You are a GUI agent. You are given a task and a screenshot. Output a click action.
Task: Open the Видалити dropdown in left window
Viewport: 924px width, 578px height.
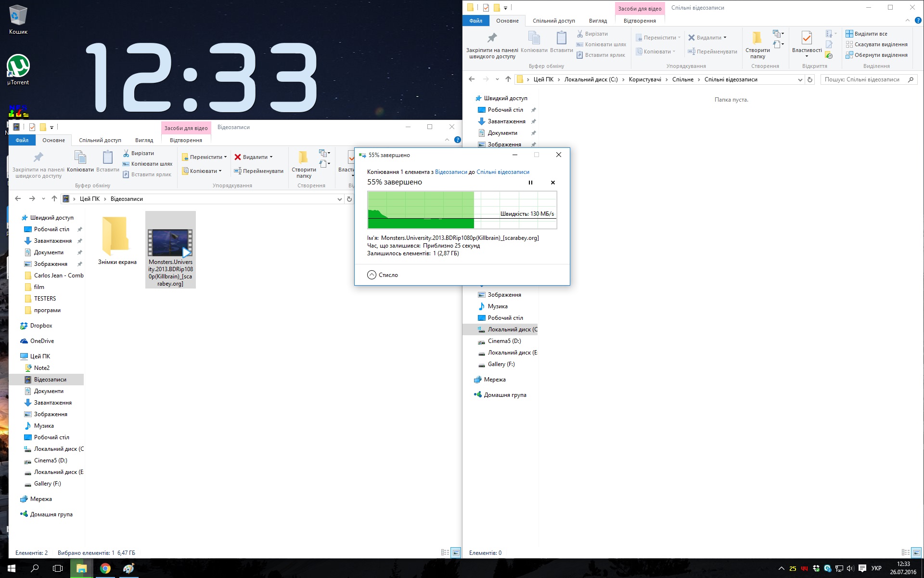(x=271, y=157)
